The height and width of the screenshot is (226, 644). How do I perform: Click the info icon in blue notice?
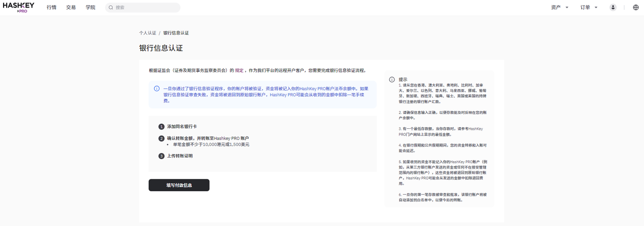[x=157, y=89]
